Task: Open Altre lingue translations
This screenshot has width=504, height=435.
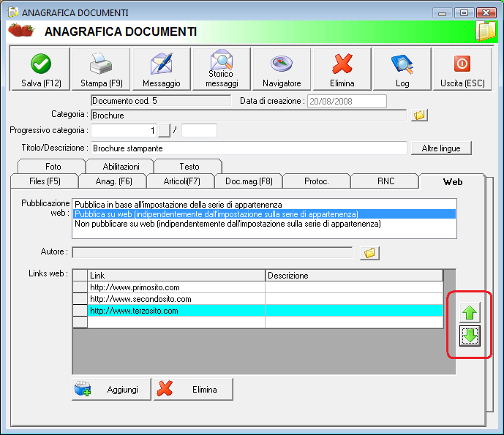Action: [441, 148]
